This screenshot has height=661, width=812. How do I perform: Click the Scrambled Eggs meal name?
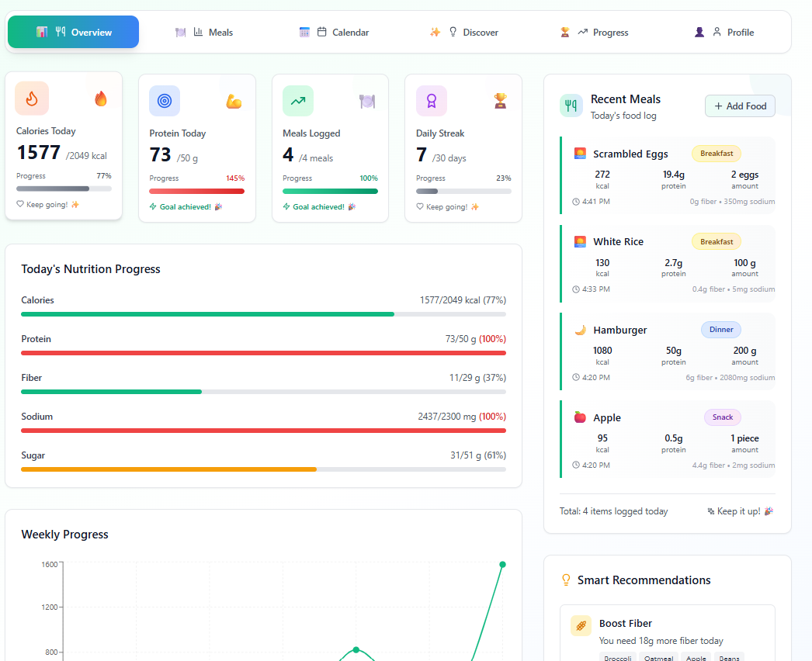click(630, 154)
